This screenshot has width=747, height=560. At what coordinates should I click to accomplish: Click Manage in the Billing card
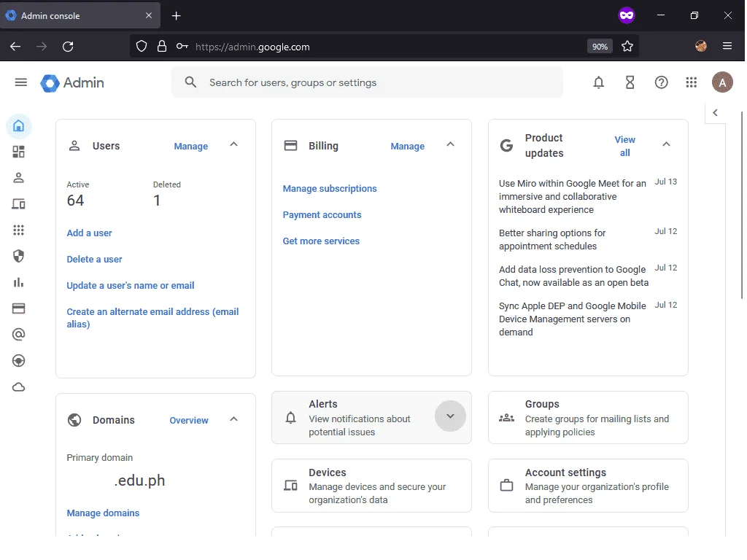point(407,146)
